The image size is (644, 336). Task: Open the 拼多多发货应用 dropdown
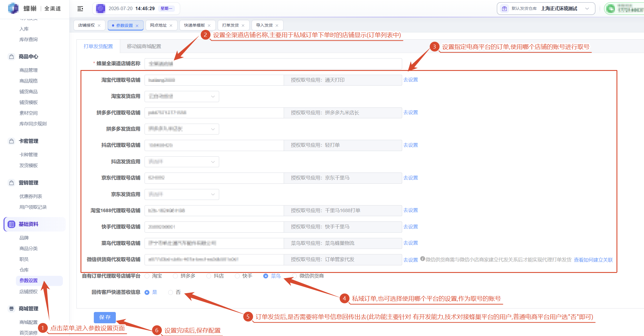182,129
